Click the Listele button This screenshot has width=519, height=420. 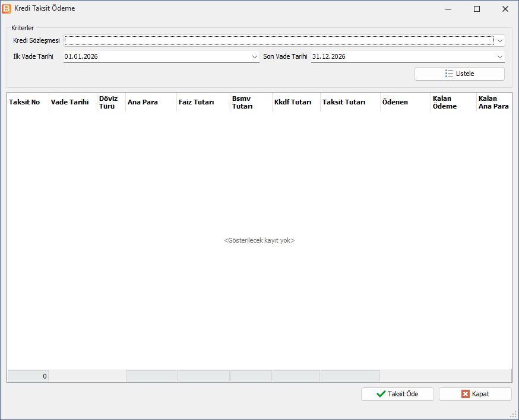click(x=460, y=74)
